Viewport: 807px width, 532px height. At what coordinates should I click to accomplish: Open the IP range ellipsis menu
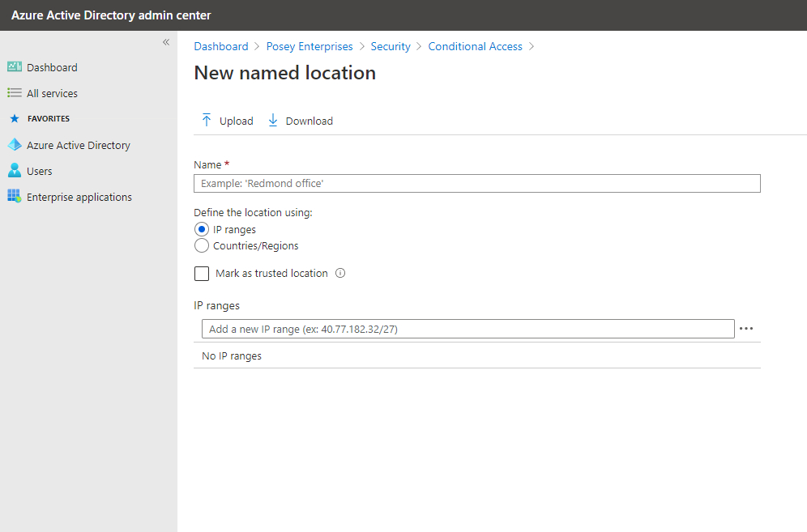[746, 328]
